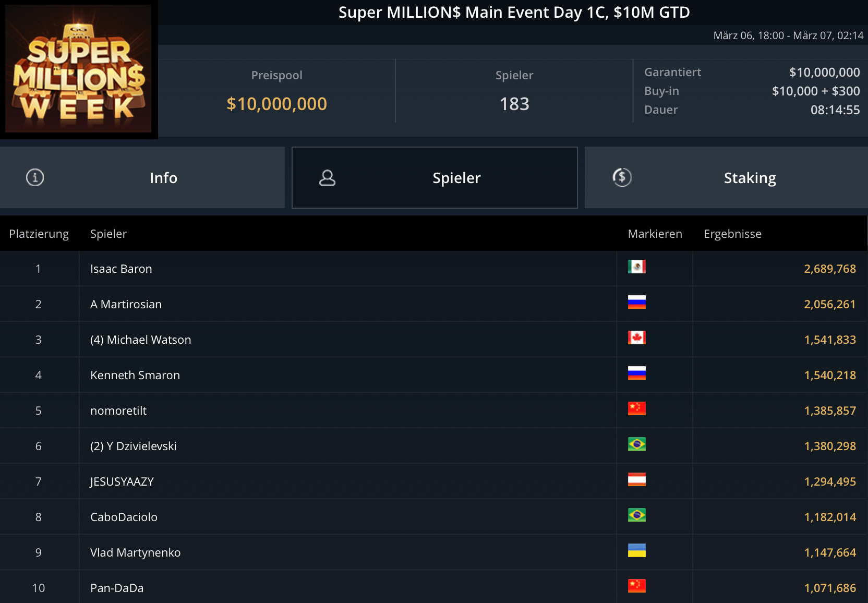Select player Kenneth Smaron row
This screenshot has width=868, height=603.
[135, 375]
